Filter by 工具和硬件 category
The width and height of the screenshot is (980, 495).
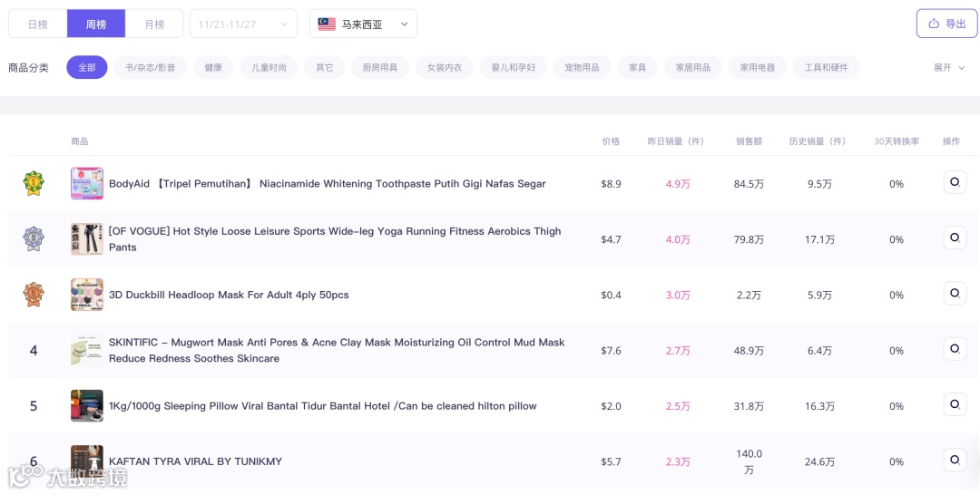[827, 67]
